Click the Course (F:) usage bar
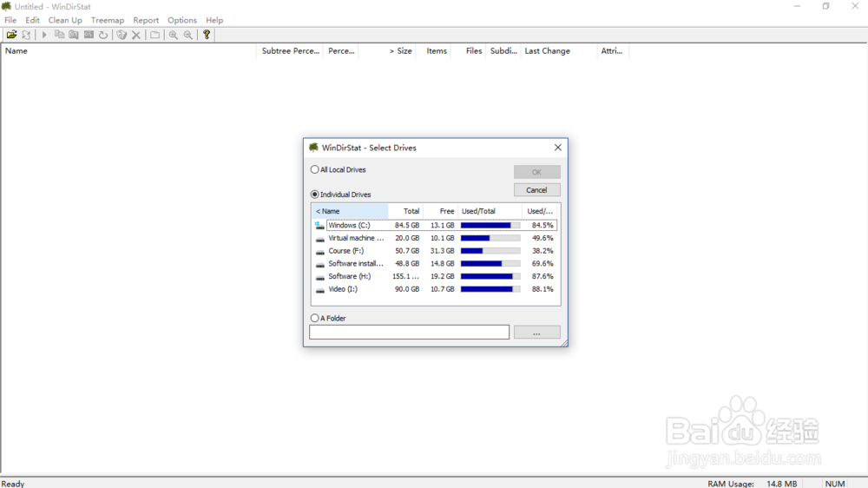 [x=490, y=251]
